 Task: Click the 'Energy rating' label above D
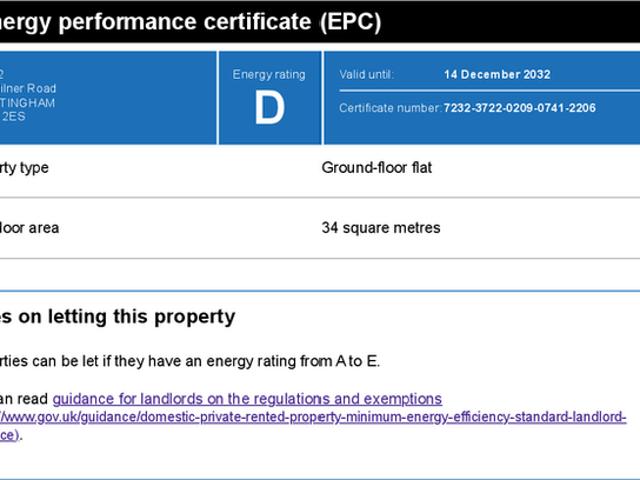(x=269, y=74)
